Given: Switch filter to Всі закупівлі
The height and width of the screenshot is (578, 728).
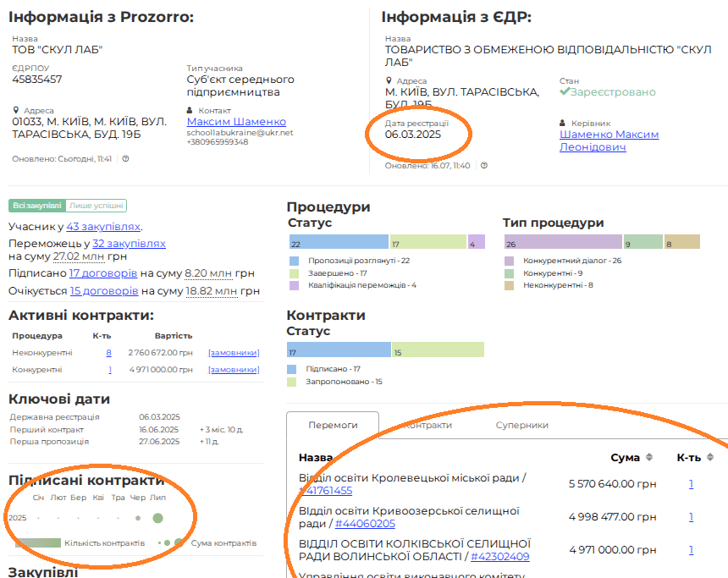Looking at the screenshot, I should (x=36, y=205).
